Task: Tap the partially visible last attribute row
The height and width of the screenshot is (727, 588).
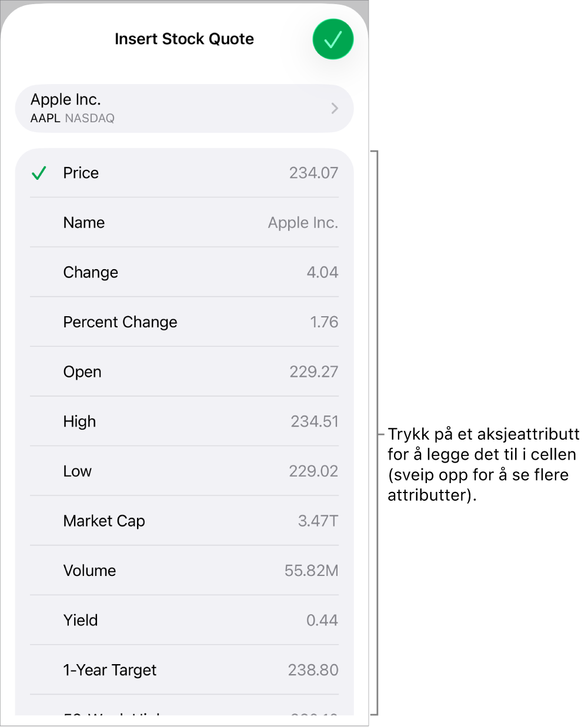Action: pyautogui.click(x=184, y=709)
